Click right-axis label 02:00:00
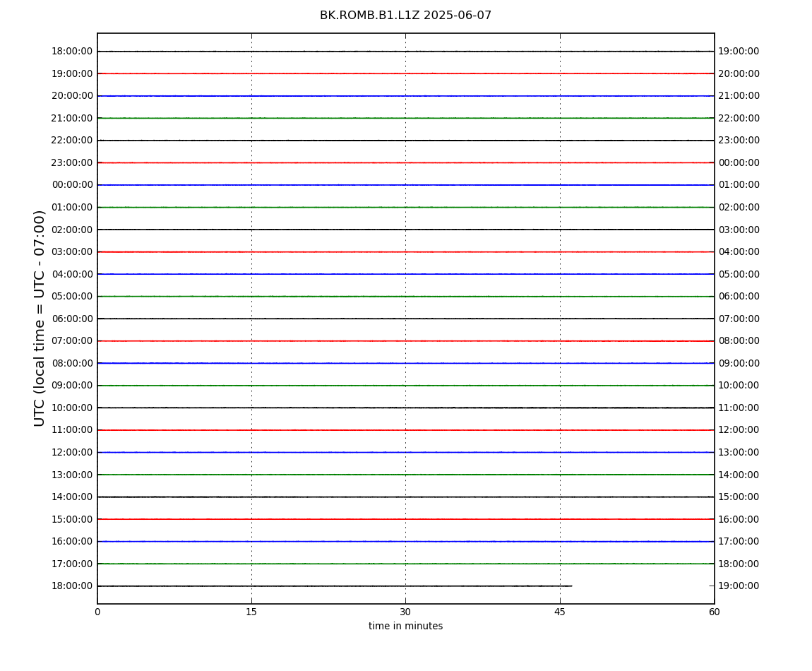 click(x=739, y=207)
